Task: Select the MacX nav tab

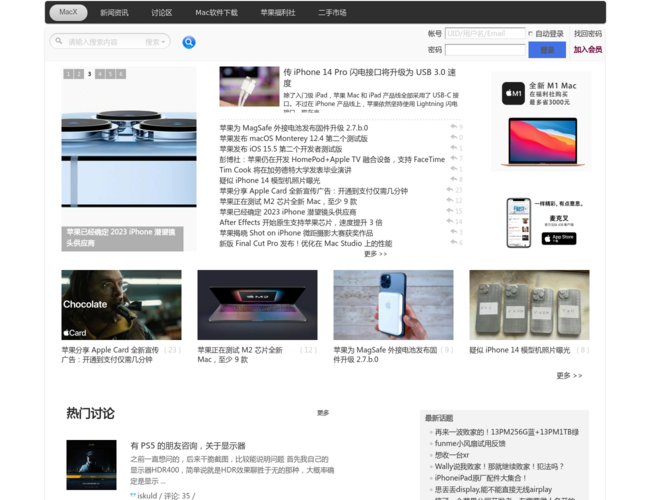Action: tap(68, 12)
